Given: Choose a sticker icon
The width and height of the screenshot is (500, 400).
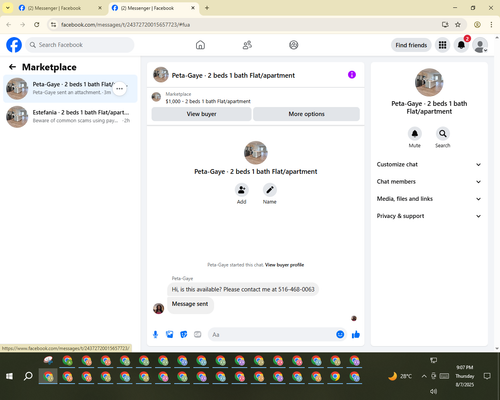Looking at the screenshot, I should (184, 334).
